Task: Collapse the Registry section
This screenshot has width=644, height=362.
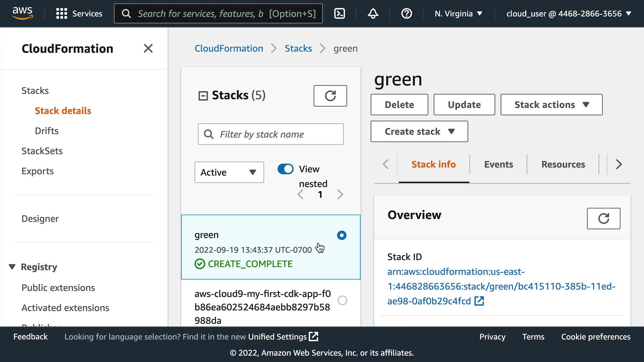Action: click(12, 267)
